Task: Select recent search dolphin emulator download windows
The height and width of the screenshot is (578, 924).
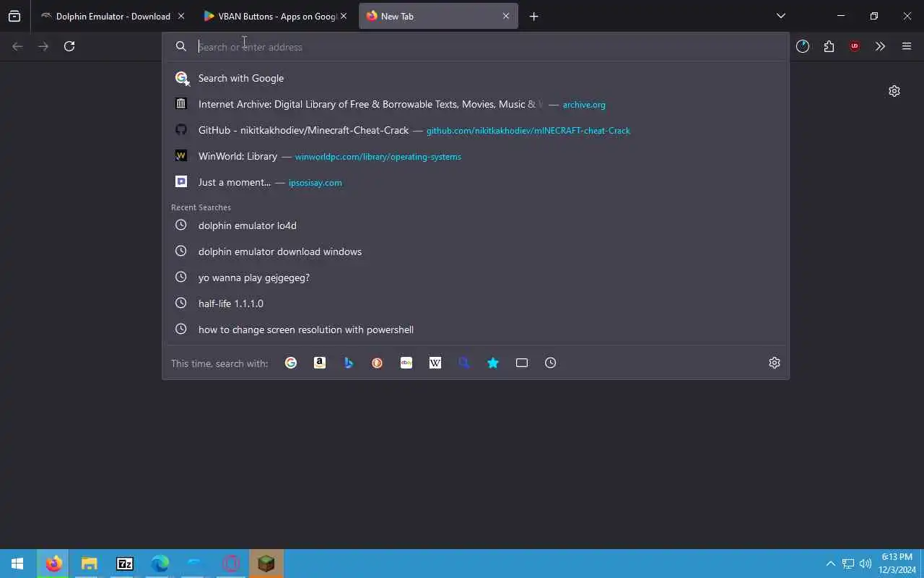Action: pyautogui.click(x=476, y=251)
